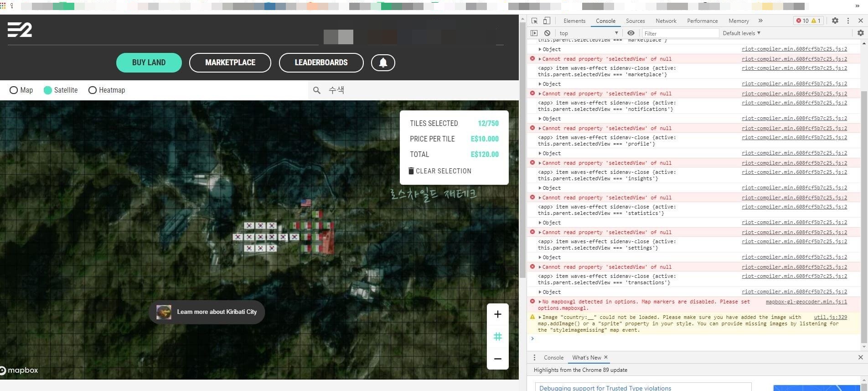The image size is (868, 391).
Task: Click the console prompt input line
Action: [x=693, y=339]
